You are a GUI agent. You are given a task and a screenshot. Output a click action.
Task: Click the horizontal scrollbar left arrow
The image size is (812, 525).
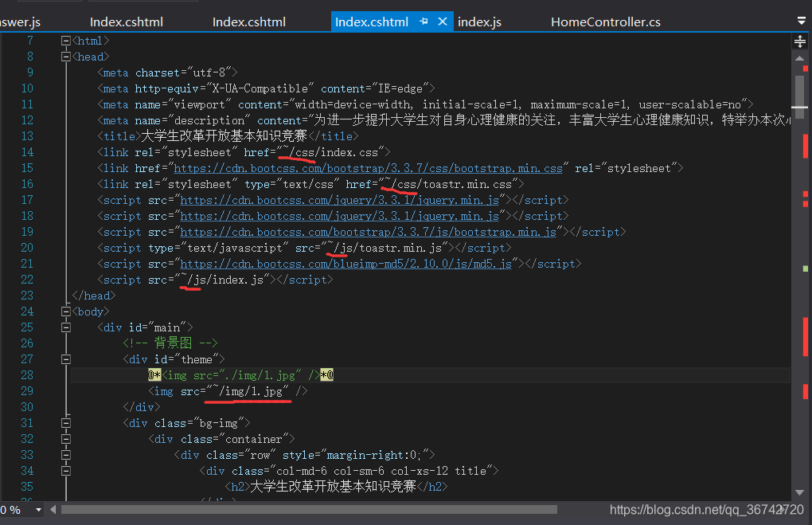53,509
